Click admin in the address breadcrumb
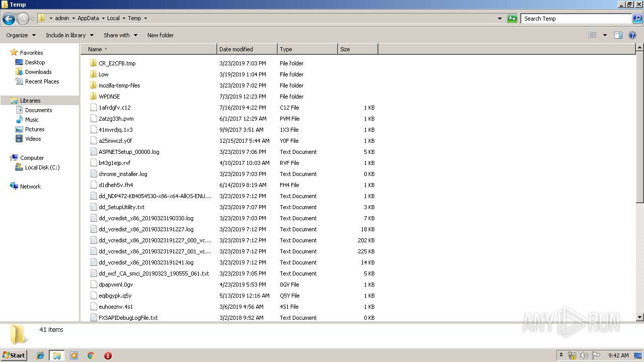This screenshot has height=362, width=644. point(62,18)
